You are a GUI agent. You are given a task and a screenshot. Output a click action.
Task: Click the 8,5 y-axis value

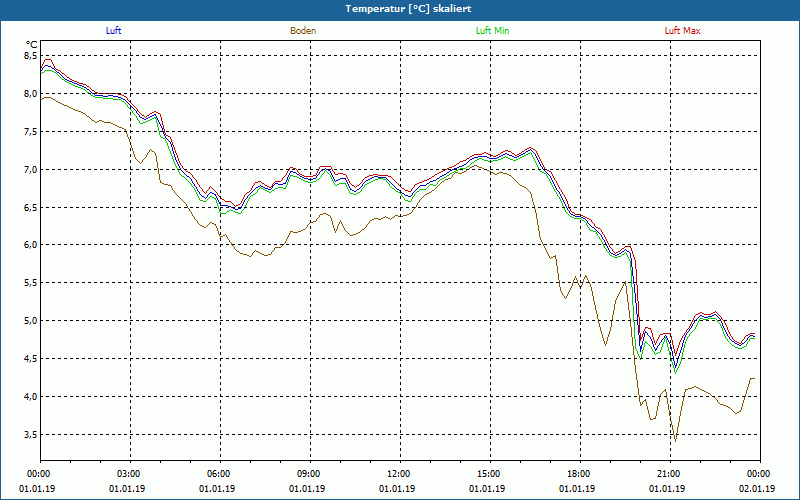[x=30, y=56]
